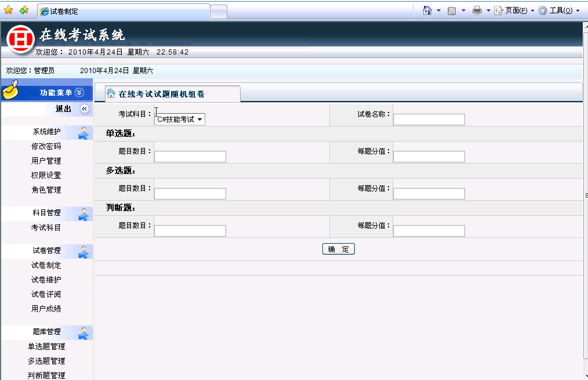This screenshot has height=380, width=588.
Task: Click the 试卷名称 input field
Action: tap(429, 120)
